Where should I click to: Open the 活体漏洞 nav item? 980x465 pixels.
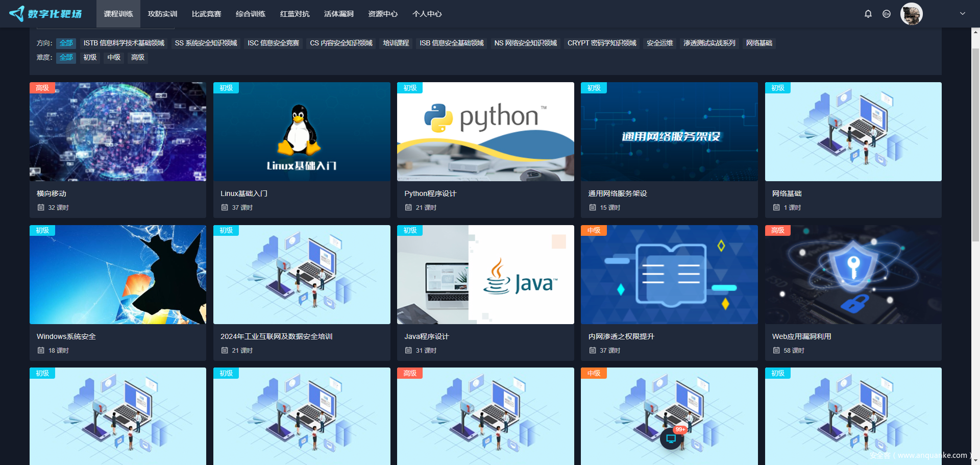click(339, 14)
